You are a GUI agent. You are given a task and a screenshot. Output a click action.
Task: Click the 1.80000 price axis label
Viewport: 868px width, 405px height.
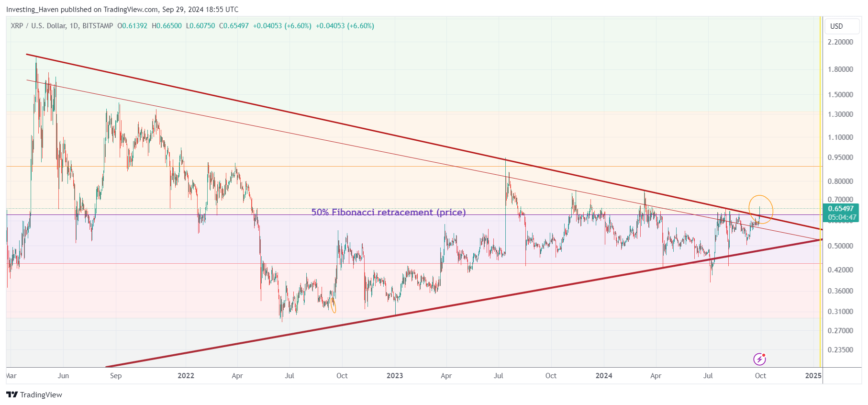[840, 69]
